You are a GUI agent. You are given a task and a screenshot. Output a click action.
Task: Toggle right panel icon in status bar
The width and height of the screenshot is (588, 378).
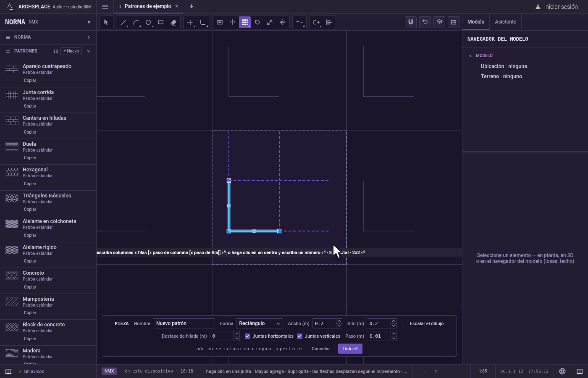(580, 371)
